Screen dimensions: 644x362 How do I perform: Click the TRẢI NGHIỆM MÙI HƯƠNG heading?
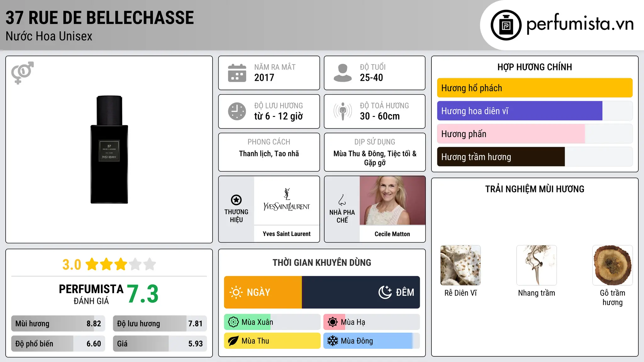pyautogui.click(x=535, y=189)
